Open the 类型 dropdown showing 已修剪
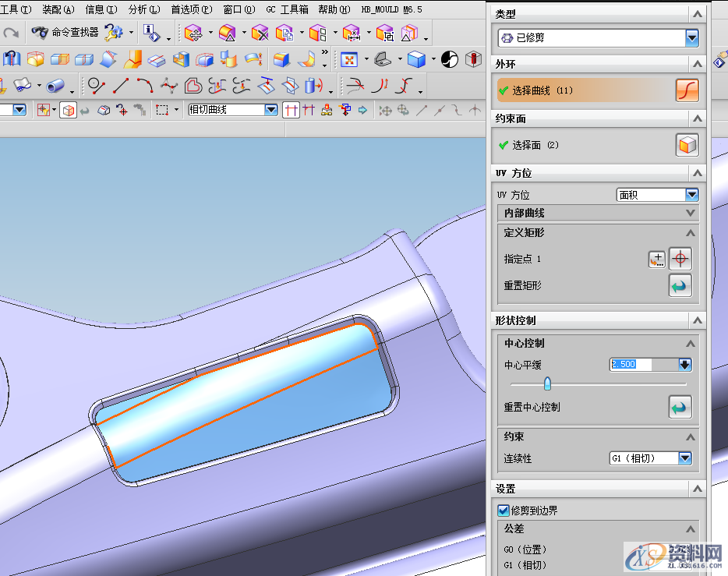728x576 pixels. click(x=597, y=37)
